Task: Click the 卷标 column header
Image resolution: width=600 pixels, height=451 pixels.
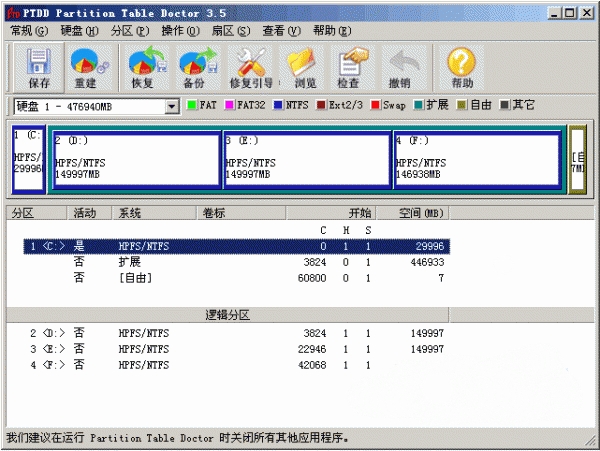Action: (x=241, y=213)
